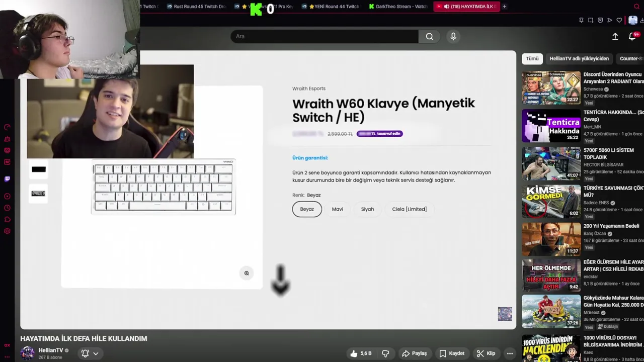Take a snapshot with the address bar icon
This screenshot has height=362, width=644.
(x=591, y=20)
